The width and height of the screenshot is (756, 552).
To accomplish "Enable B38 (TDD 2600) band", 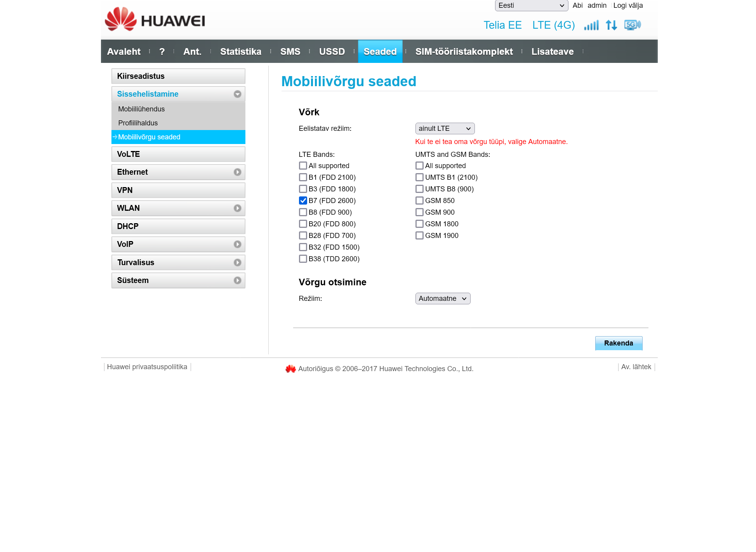I will pos(303,259).
